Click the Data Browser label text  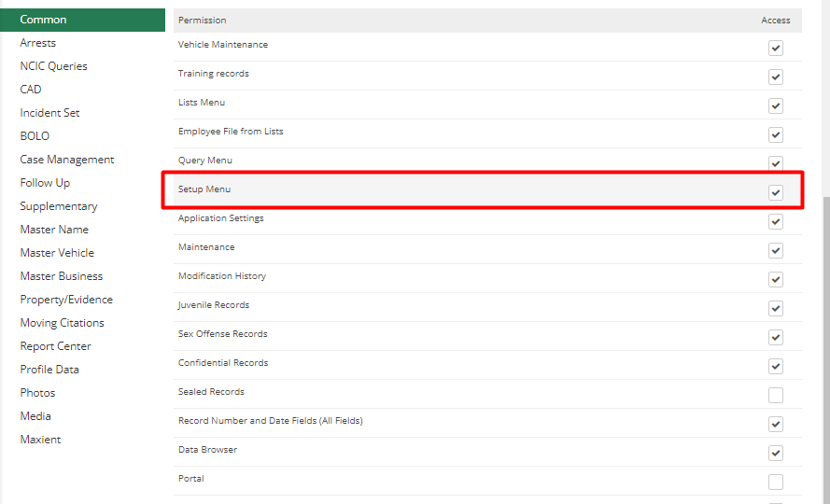207,450
